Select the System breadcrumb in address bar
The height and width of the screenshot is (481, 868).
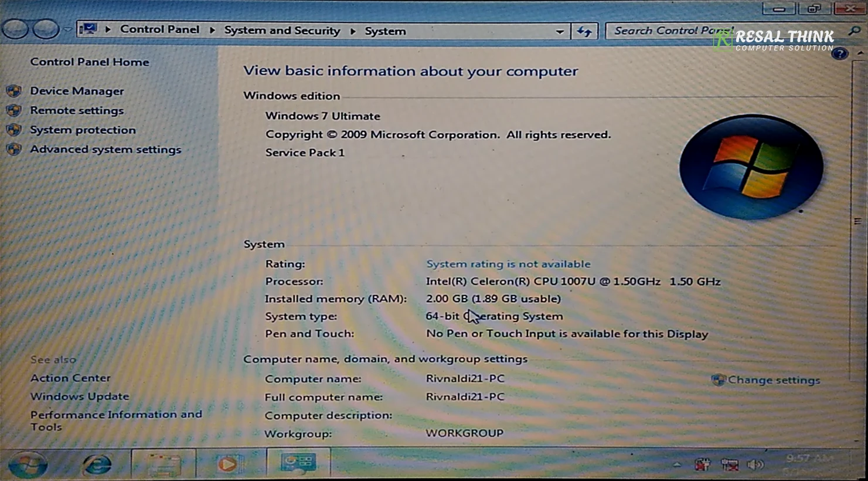click(385, 31)
